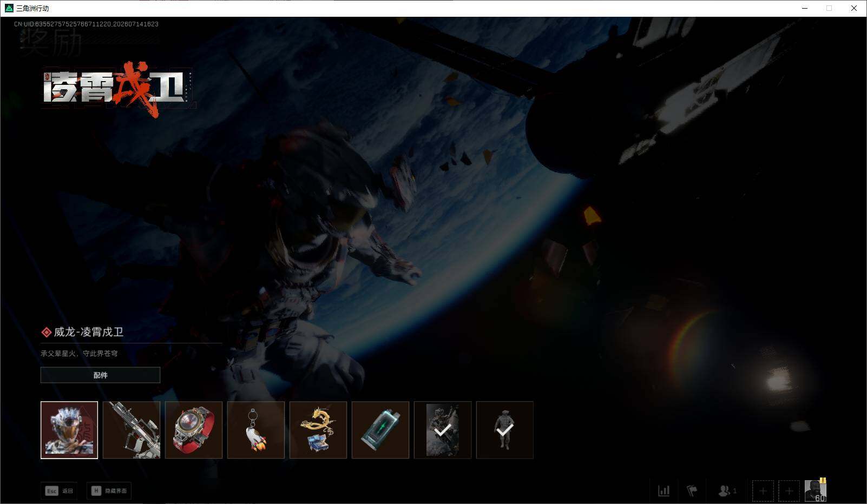Click the 三角洲行动 app icon in title bar

pyautogui.click(x=9, y=8)
